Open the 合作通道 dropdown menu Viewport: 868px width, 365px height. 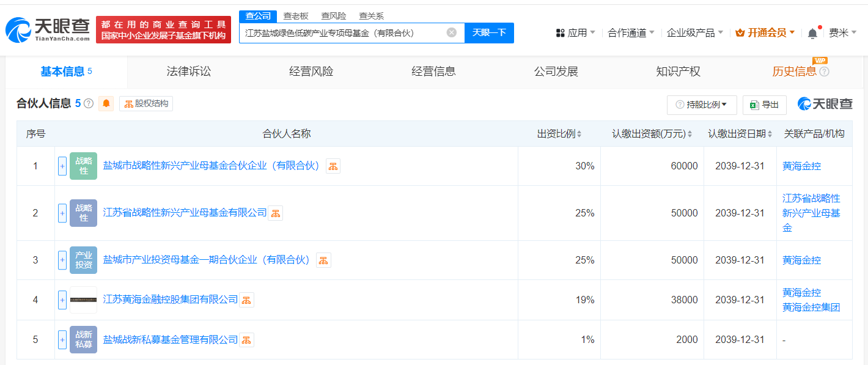tap(631, 33)
